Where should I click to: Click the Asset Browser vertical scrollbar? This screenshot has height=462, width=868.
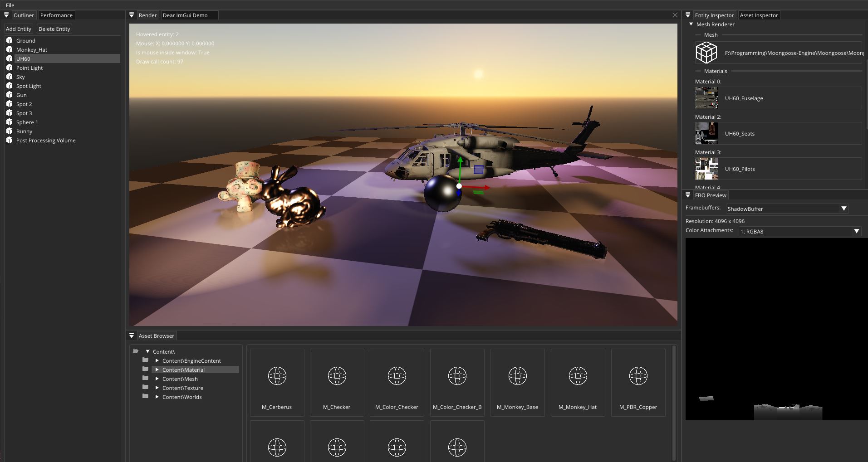(x=674, y=403)
